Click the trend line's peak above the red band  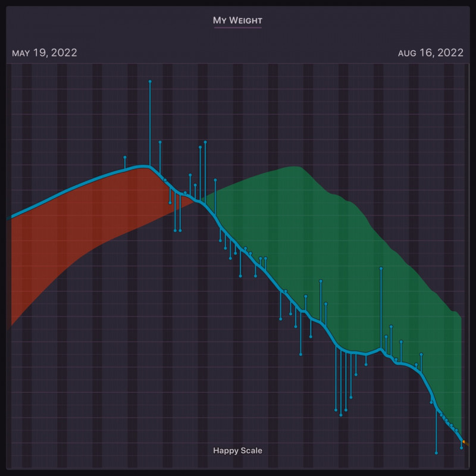(x=143, y=167)
